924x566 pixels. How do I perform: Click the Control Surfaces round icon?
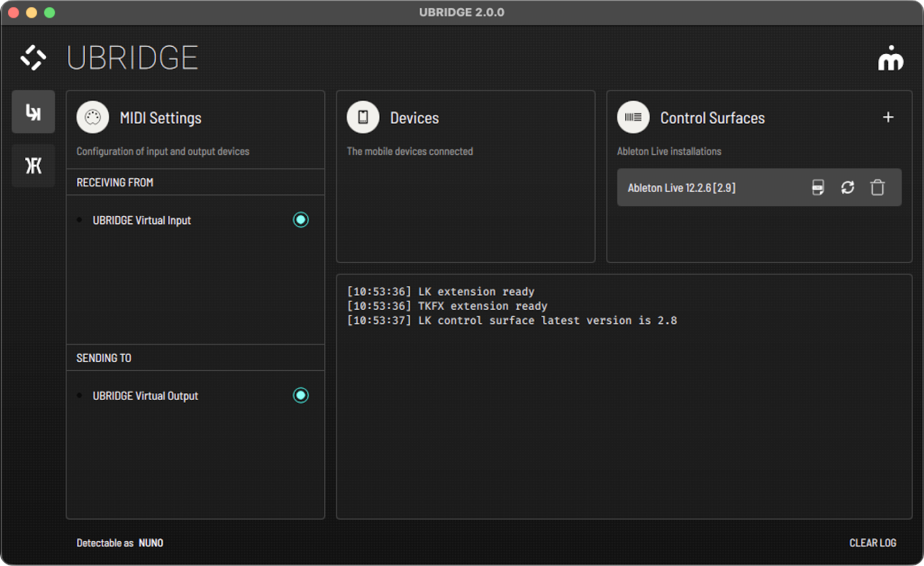[633, 117]
